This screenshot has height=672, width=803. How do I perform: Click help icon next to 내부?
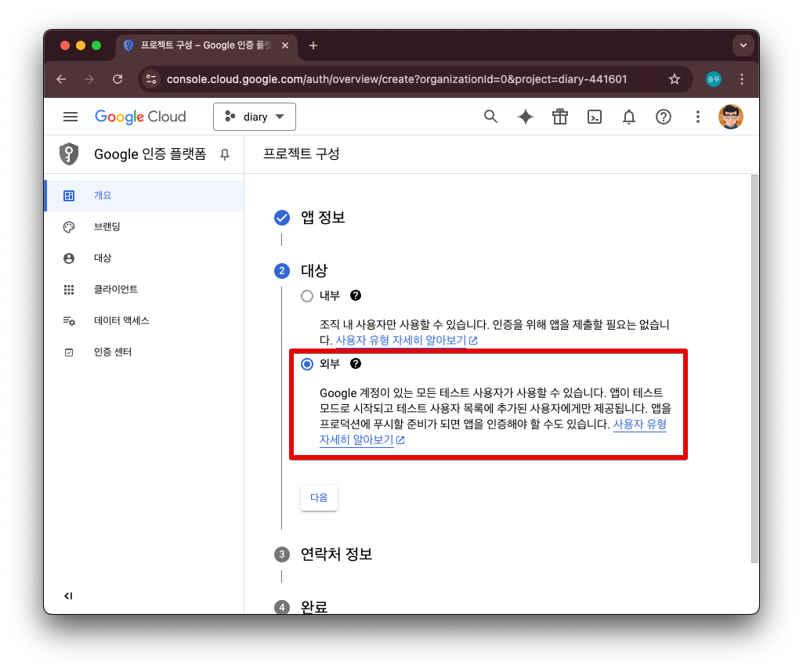(x=356, y=295)
